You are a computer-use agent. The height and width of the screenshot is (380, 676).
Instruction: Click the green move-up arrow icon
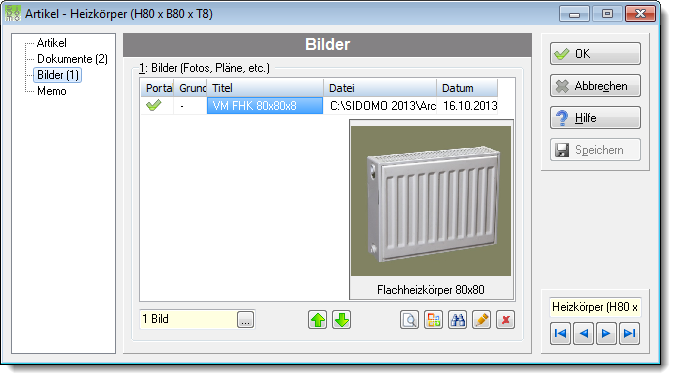tap(318, 320)
